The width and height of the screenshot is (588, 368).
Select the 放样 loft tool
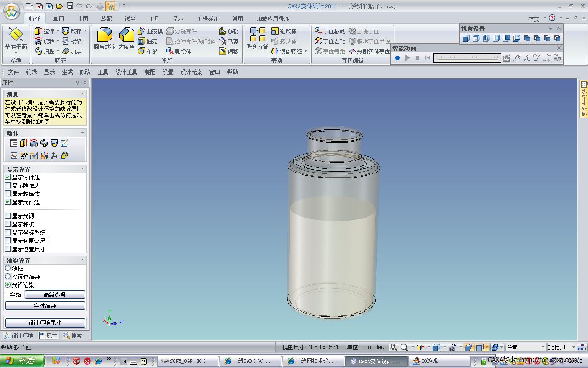(x=72, y=31)
